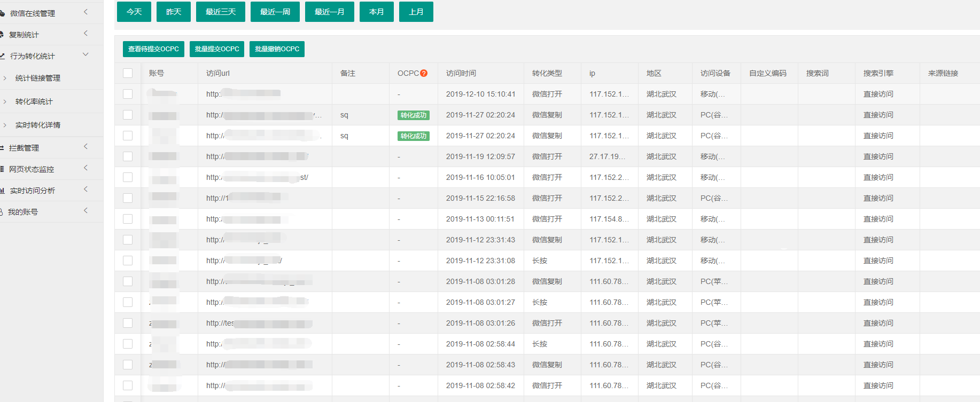Click the 转化类型 column header
The width and height of the screenshot is (980, 402).
pos(547,73)
